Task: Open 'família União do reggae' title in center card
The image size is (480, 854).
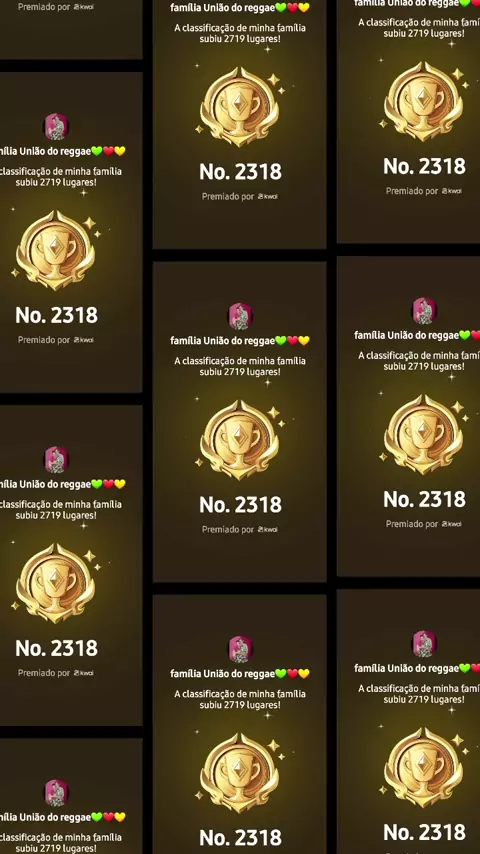Action: (222, 341)
